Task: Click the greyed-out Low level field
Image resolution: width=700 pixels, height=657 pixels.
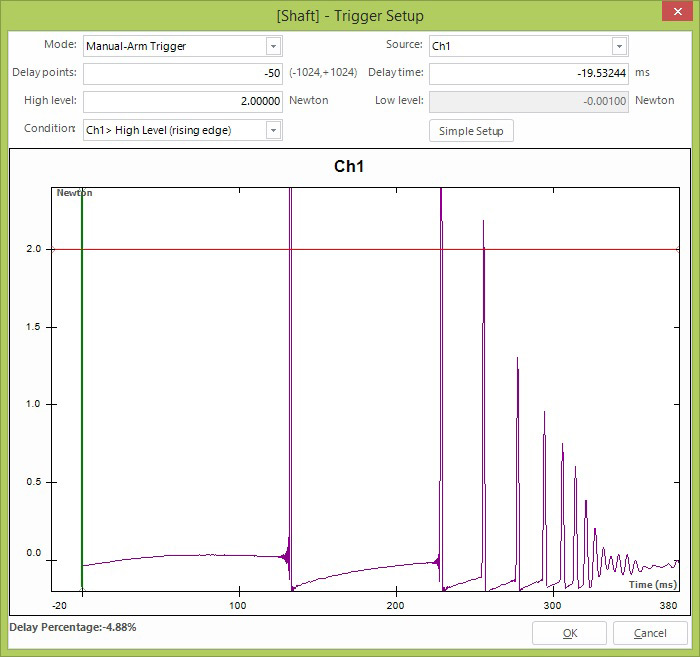Action: pos(528,101)
